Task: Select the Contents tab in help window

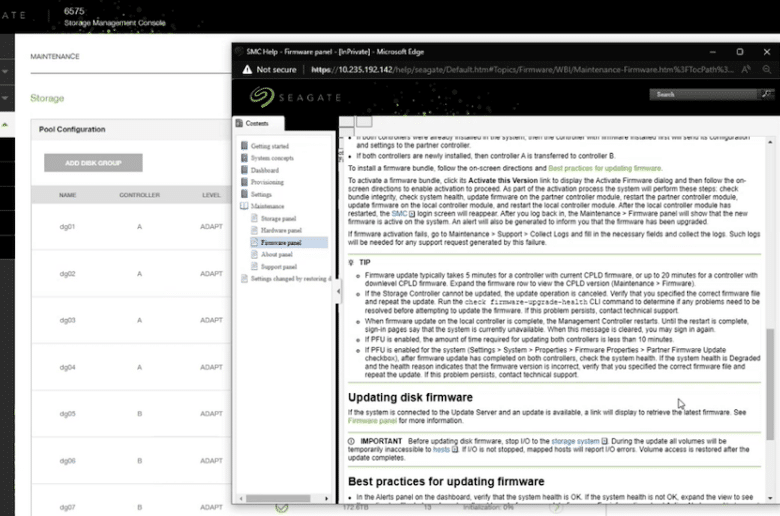Action: [x=259, y=123]
